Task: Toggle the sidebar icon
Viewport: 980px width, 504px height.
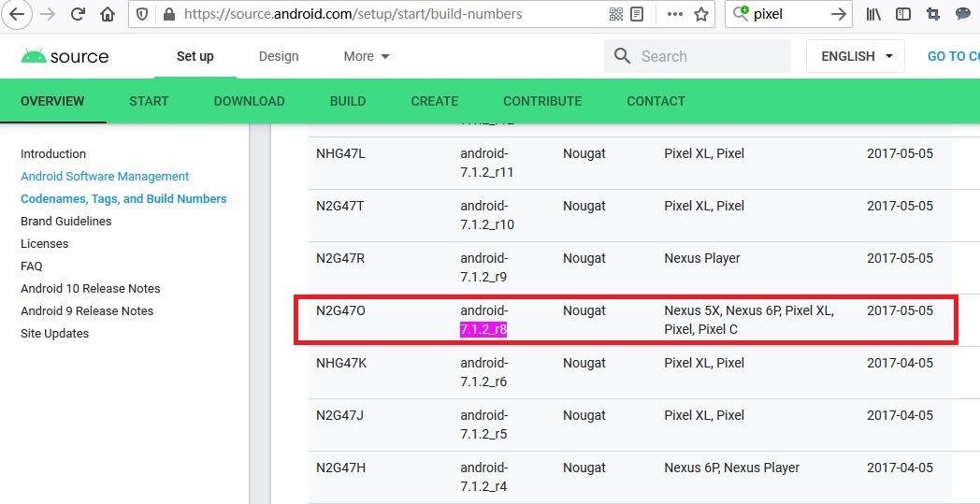Action: click(902, 14)
